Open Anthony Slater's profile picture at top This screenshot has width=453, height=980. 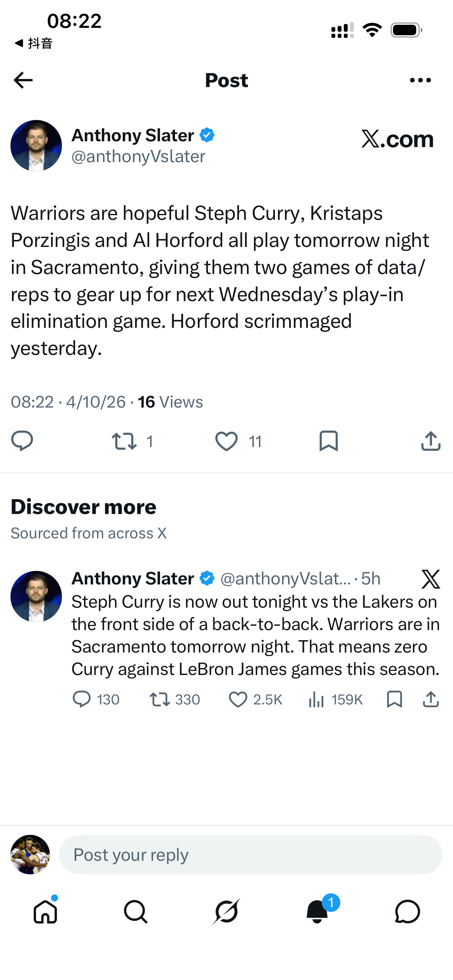pyautogui.click(x=36, y=146)
